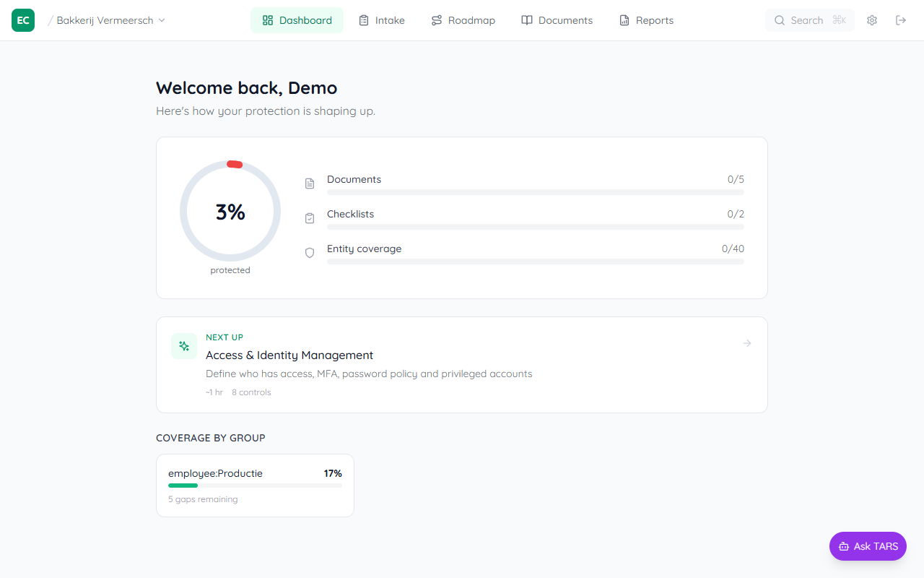Click the logout icon in the top bar
Viewport: 924px width, 578px height.
900,20
